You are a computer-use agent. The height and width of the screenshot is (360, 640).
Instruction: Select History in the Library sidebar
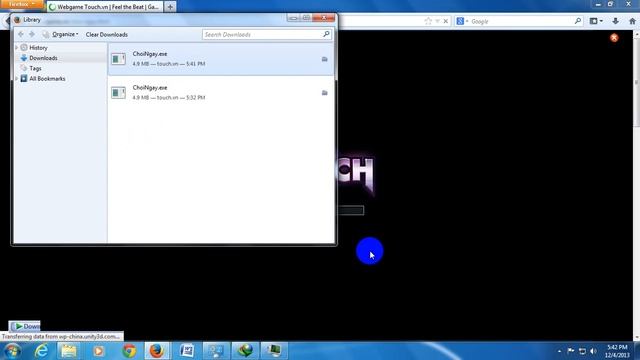tap(38, 48)
